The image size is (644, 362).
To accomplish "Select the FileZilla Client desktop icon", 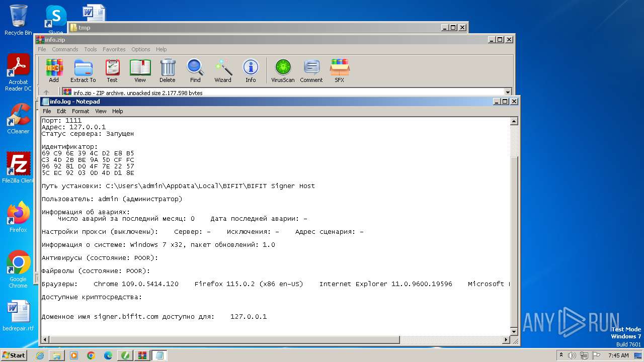I will pyautogui.click(x=18, y=167).
